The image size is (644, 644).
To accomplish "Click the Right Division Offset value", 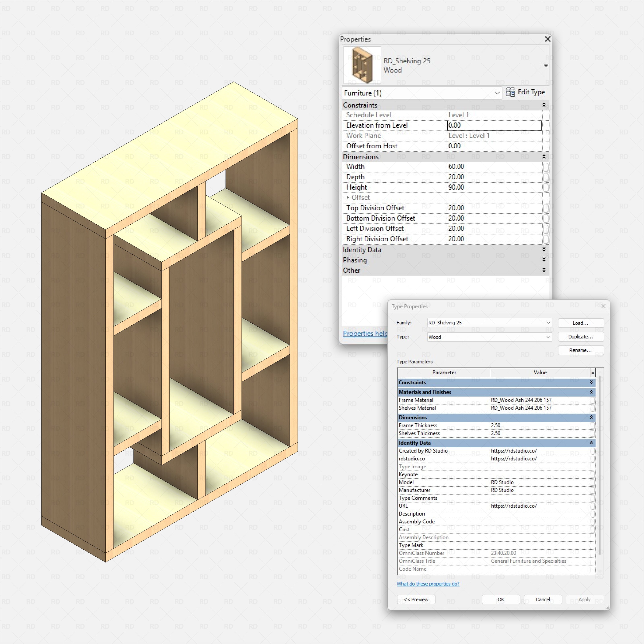I will coord(494,239).
